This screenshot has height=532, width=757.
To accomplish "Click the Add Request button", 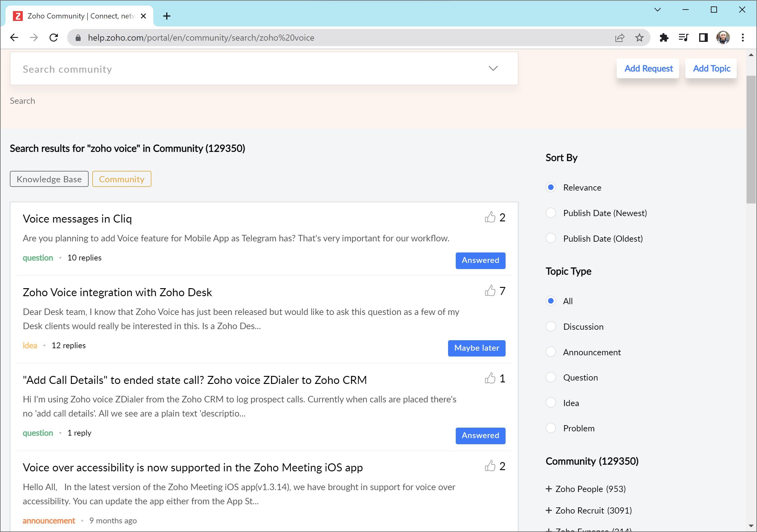I will point(648,68).
